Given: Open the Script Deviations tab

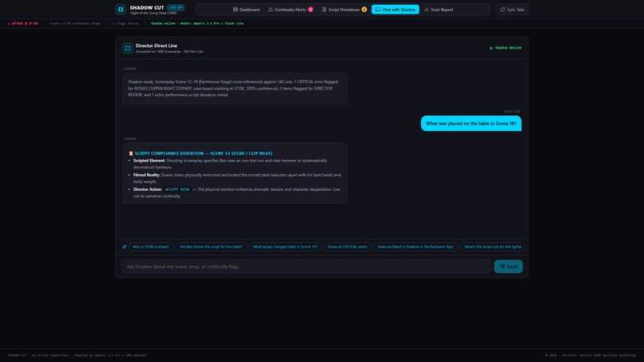Looking at the screenshot, I should pos(344,10).
